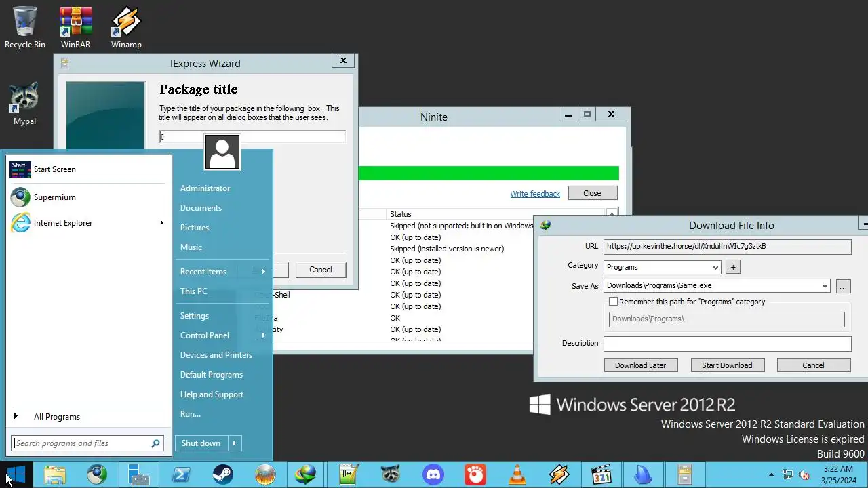This screenshot has height=488, width=868.
Task: Click the Description field in Download File Info
Action: coord(727,344)
